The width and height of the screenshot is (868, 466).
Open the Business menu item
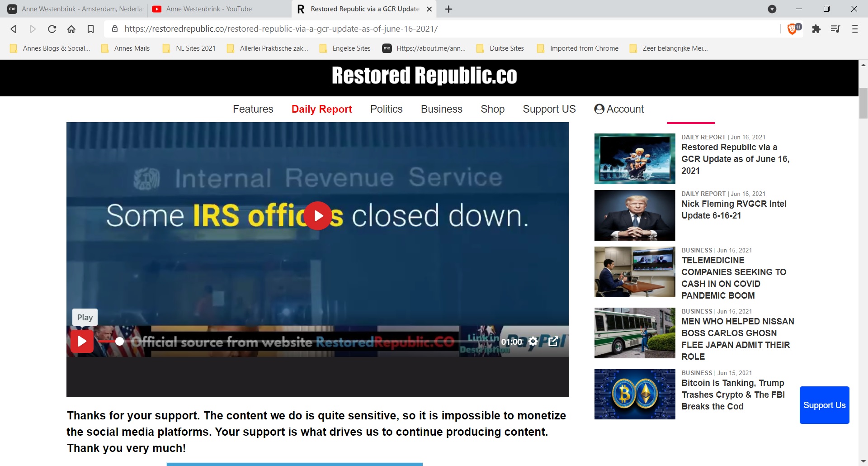pos(441,109)
